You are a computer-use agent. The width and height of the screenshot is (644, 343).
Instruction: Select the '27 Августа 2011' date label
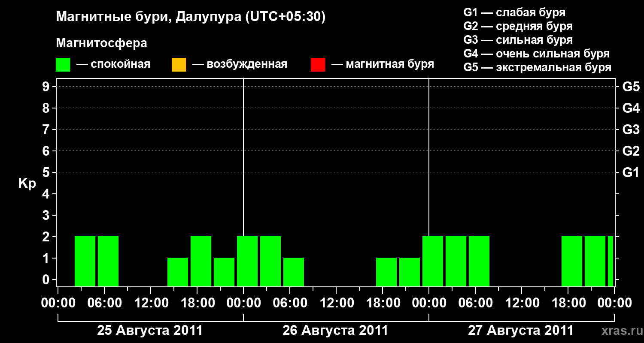pos(520,331)
